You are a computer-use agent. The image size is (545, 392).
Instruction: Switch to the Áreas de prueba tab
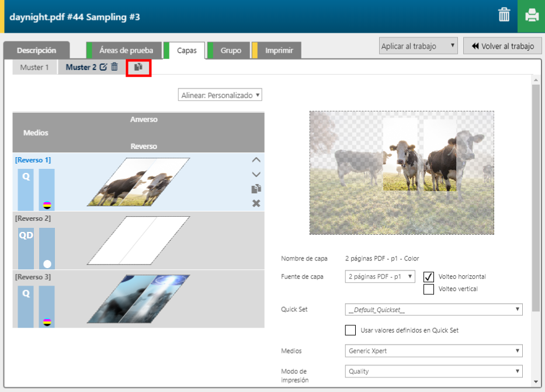coord(126,51)
